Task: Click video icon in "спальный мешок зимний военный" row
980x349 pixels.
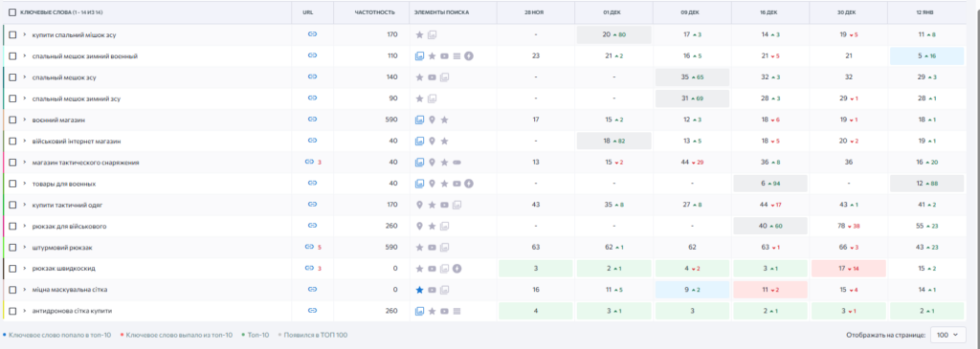Action: [444, 56]
